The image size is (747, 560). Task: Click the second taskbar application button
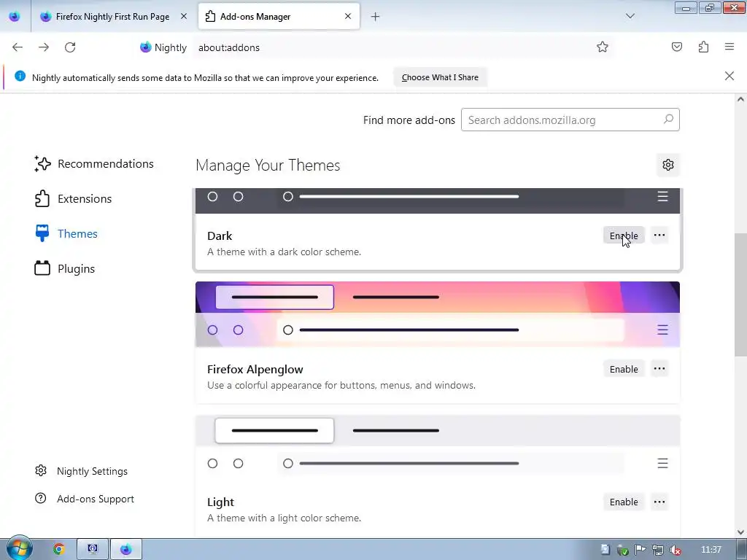click(x=93, y=549)
